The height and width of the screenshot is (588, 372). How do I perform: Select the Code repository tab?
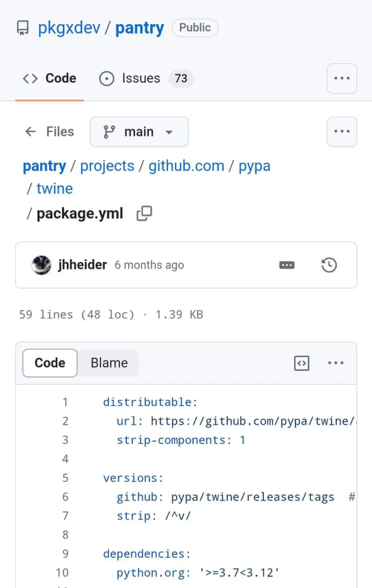(50, 79)
